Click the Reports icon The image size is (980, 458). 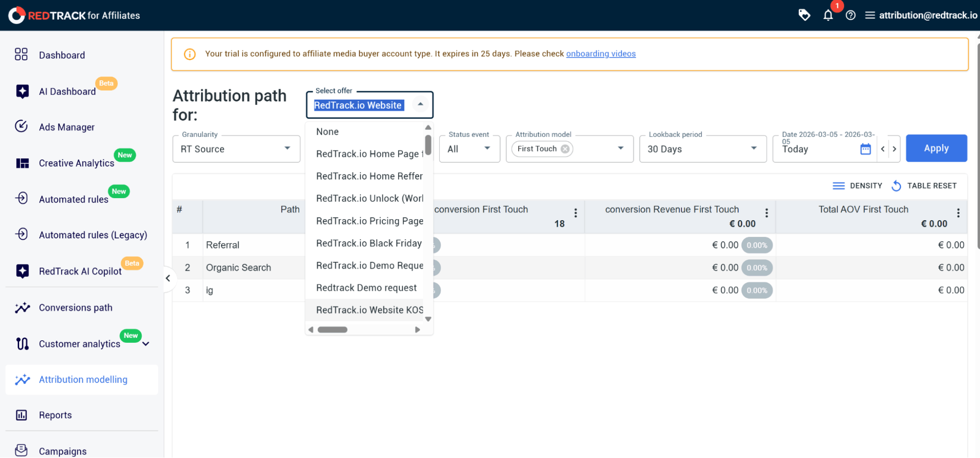[x=22, y=415]
